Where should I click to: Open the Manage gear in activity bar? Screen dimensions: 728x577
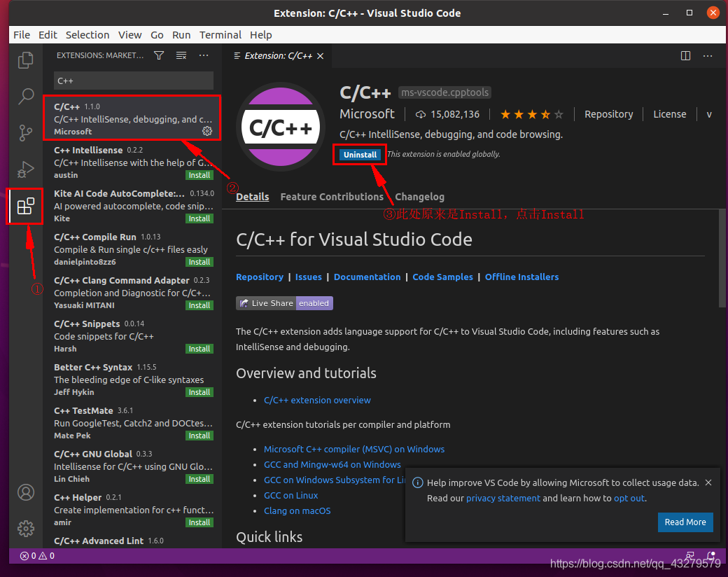pyautogui.click(x=26, y=529)
